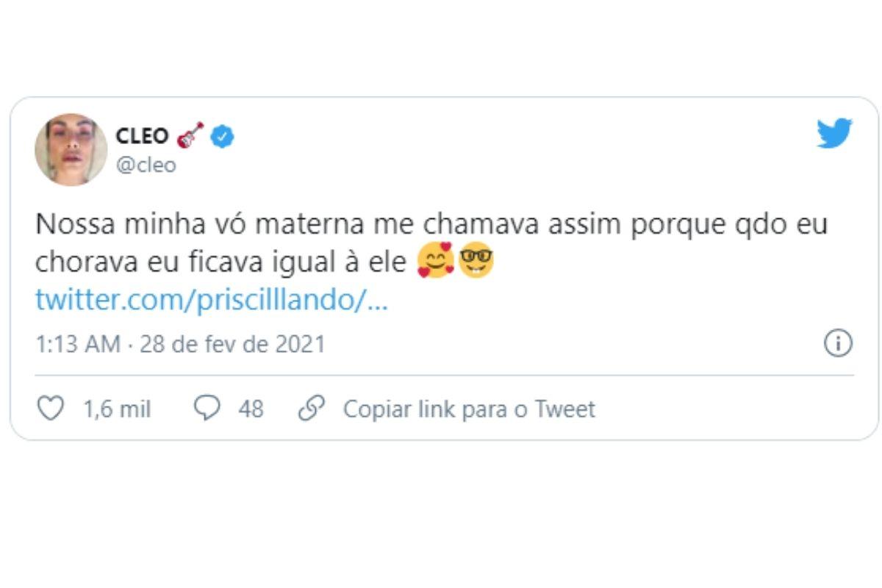Select Copiar link para o Tweet

pyautogui.click(x=469, y=409)
